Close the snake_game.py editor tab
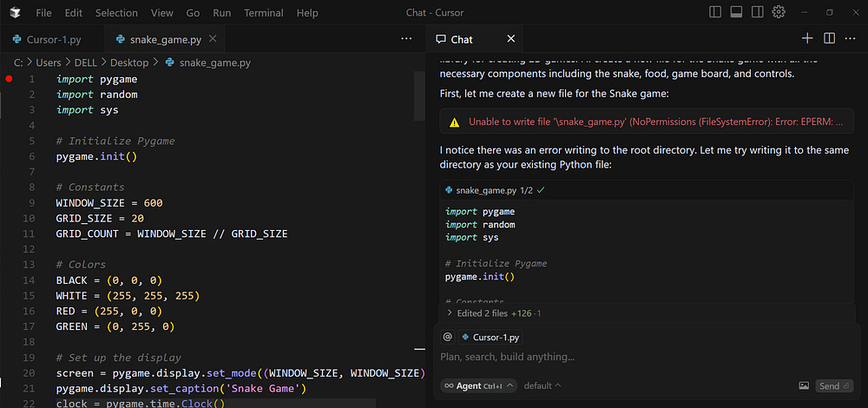This screenshot has height=408, width=868. pyautogui.click(x=213, y=39)
